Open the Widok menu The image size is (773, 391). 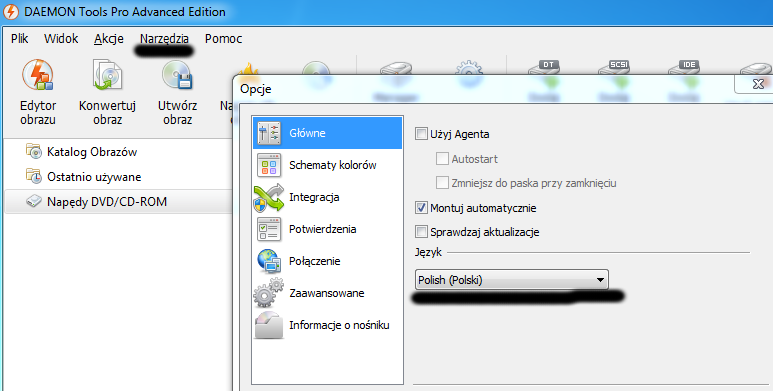(61, 38)
